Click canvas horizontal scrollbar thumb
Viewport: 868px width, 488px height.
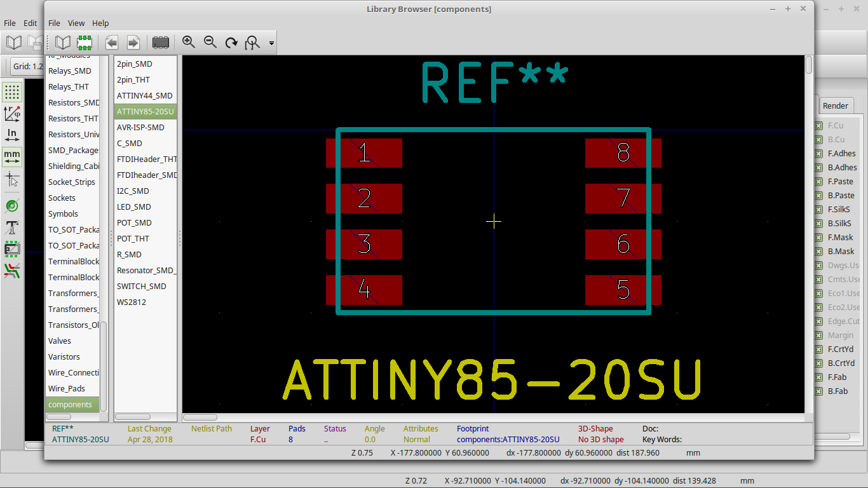(x=200, y=417)
